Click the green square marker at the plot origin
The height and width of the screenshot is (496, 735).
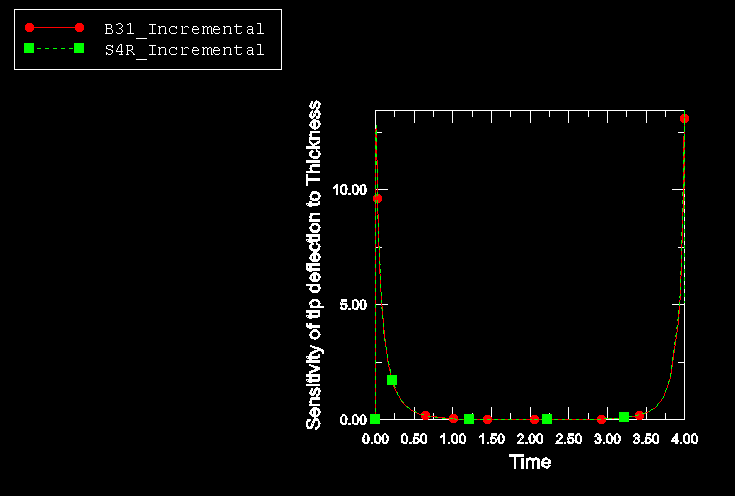(x=375, y=419)
